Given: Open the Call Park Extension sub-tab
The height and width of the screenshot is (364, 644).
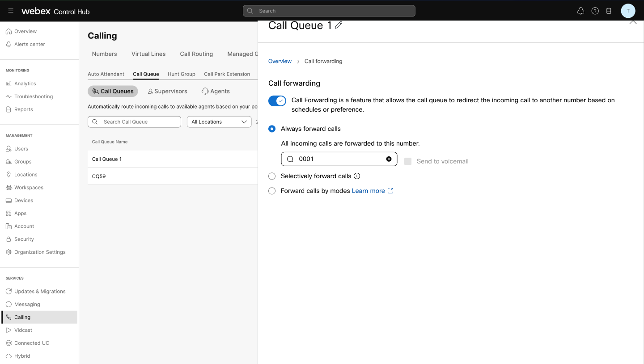Looking at the screenshot, I should 227,74.
